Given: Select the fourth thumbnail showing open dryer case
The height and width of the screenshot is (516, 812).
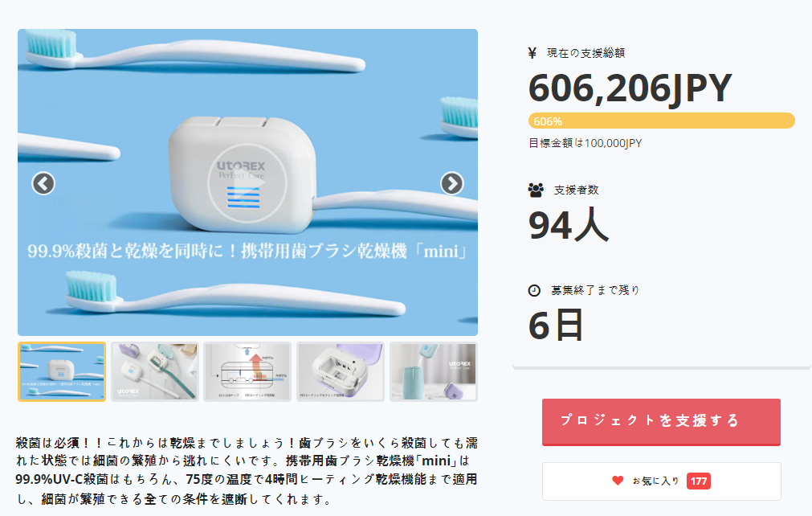Looking at the screenshot, I should pos(341,371).
